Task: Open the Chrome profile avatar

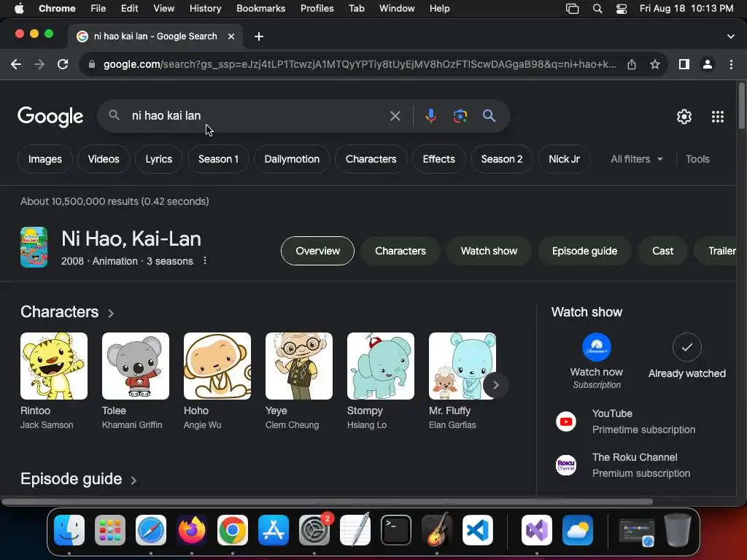Action: click(x=708, y=64)
